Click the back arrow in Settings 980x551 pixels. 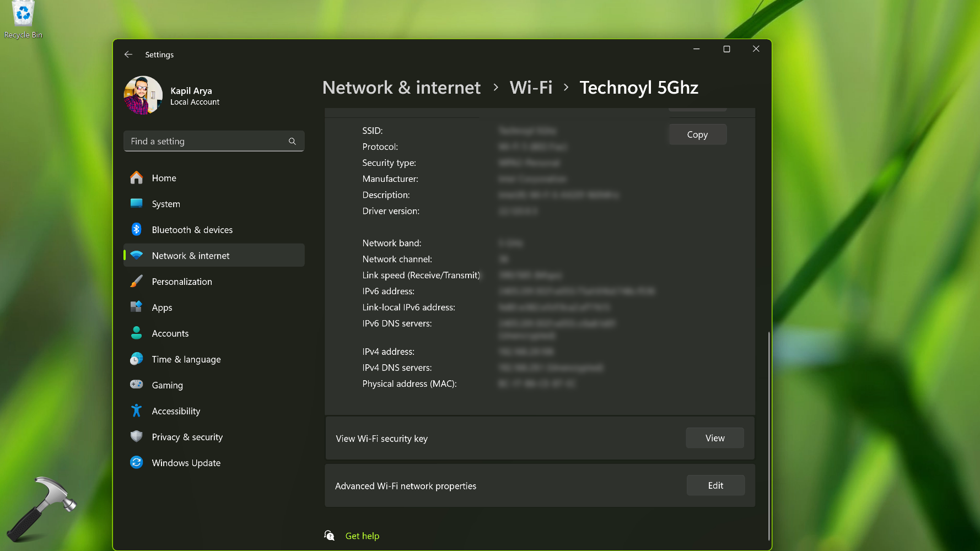click(128, 54)
